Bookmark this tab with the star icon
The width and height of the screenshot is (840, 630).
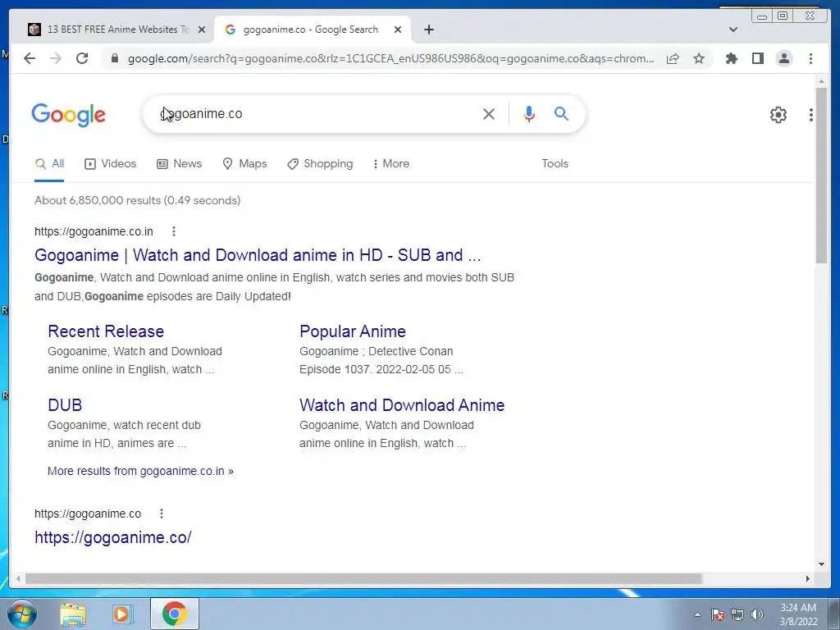(x=699, y=58)
